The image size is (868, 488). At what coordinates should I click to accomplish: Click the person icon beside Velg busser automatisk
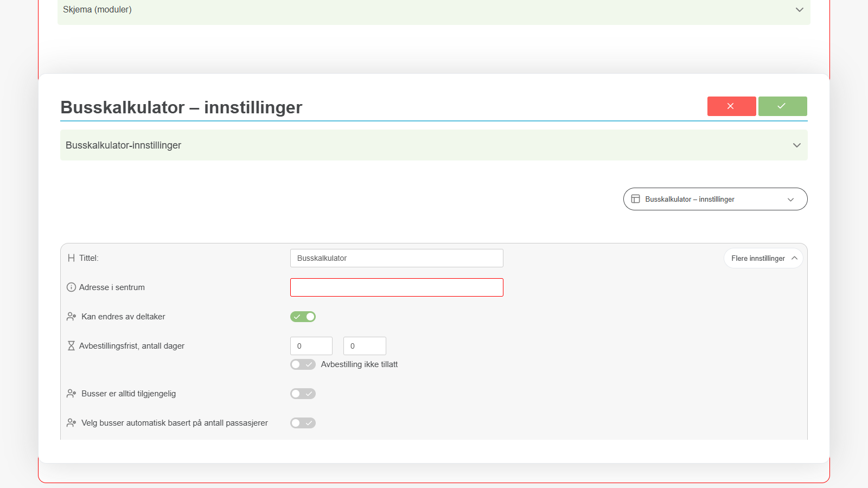[x=71, y=423]
